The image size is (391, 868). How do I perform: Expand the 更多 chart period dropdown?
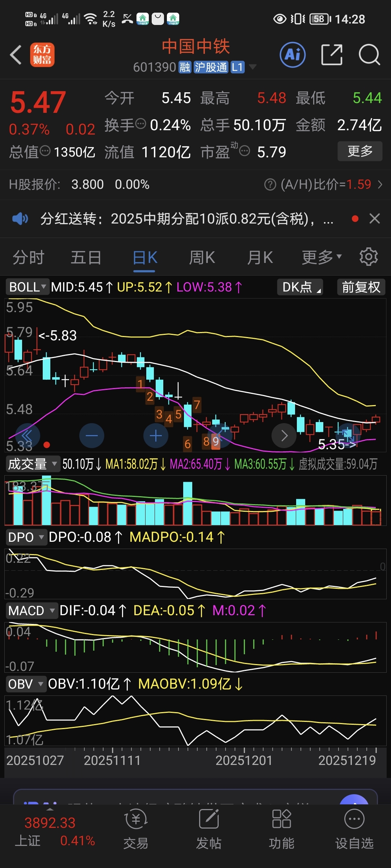pyautogui.click(x=322, y=257)
